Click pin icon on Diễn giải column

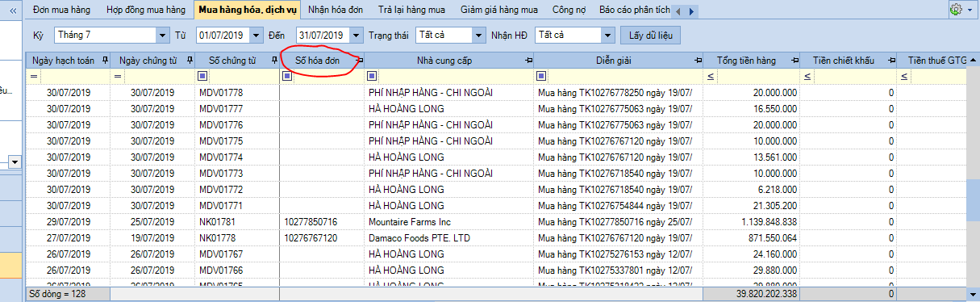698,61
